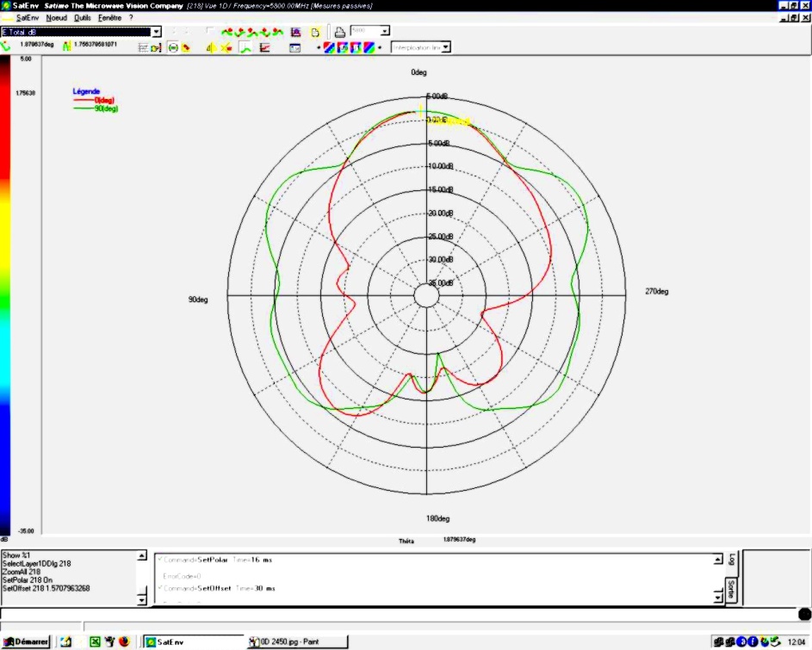Open the Outils menu
This screenshot has height=650, width=812.
83,17
